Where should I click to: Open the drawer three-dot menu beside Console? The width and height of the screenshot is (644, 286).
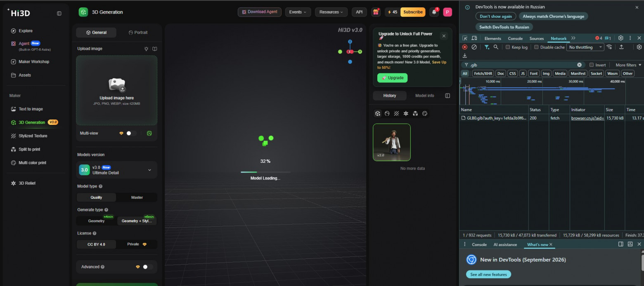[x=465, y=244]
